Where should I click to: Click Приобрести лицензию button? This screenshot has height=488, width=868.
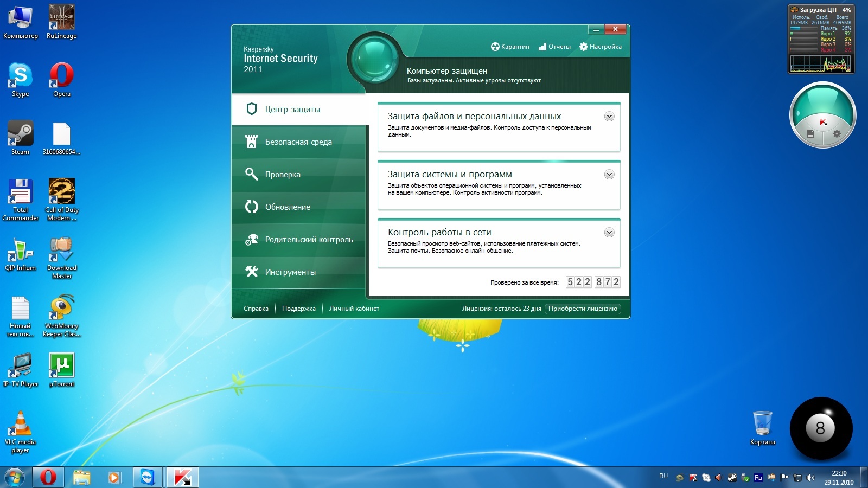click(583, 309)
